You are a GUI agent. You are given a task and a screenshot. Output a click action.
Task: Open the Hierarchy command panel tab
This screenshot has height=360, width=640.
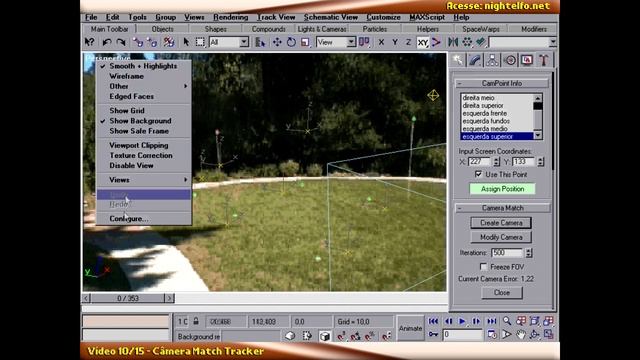492,60
